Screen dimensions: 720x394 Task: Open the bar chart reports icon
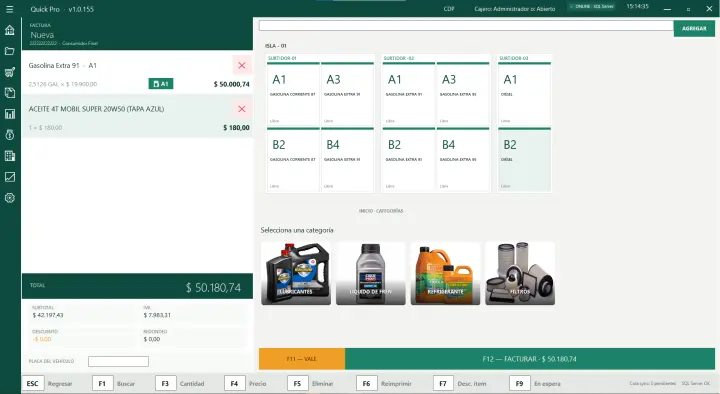click(10, 114)
